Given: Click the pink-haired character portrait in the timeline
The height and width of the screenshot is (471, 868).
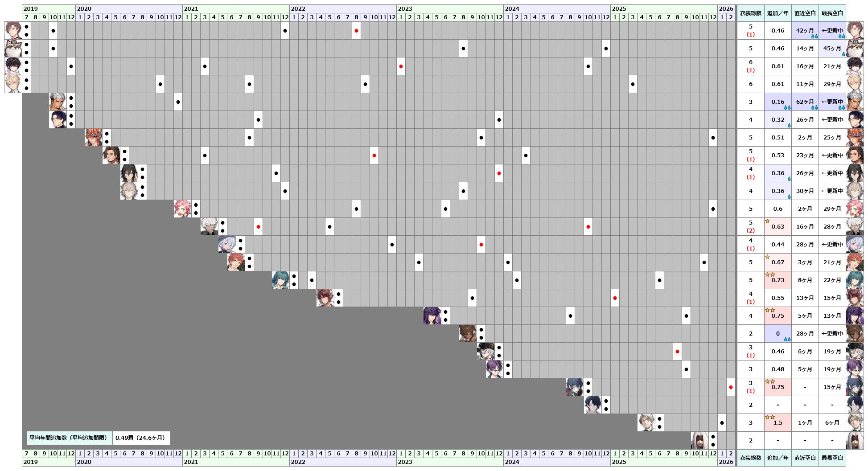Looking at the screenshot, I should click(182, 209).
